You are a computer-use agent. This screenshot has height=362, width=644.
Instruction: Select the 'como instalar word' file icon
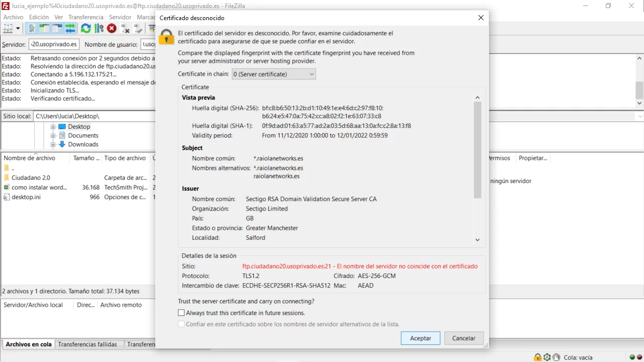coord(7,187)
